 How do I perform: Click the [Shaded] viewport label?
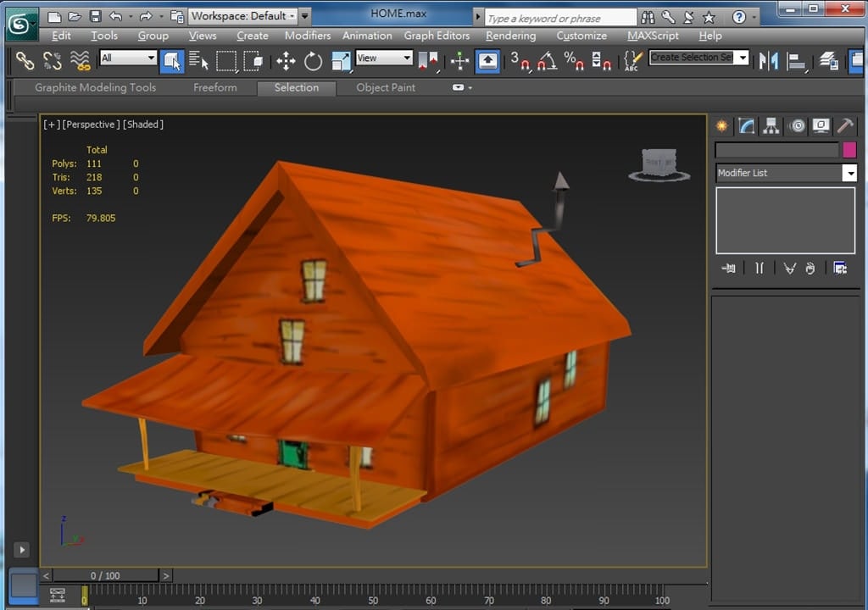[x=143, y=125]
